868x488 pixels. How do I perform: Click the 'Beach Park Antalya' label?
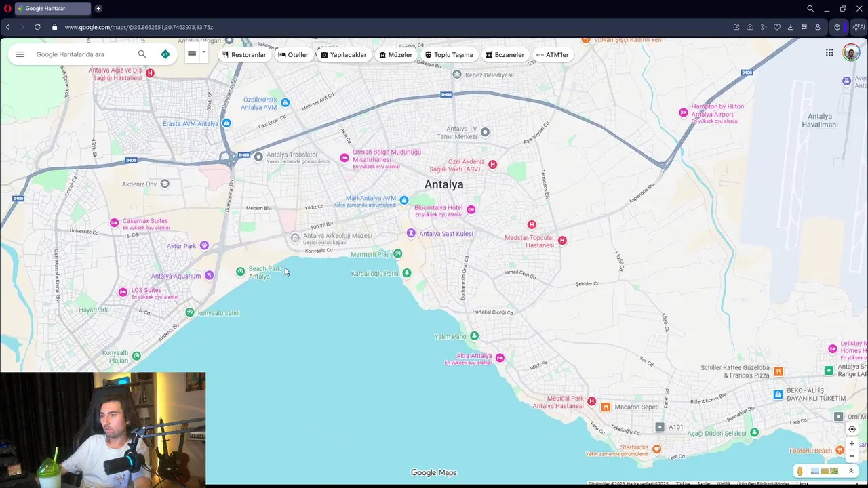click(264, 272)
